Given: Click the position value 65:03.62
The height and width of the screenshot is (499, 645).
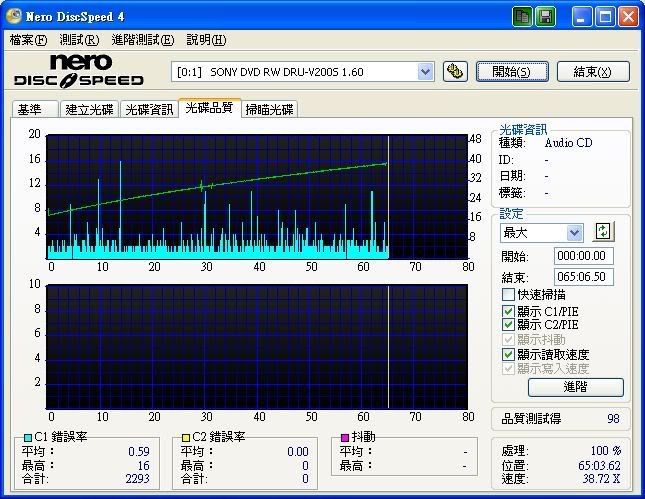Looking at the screenshot, I should [599, 466].
